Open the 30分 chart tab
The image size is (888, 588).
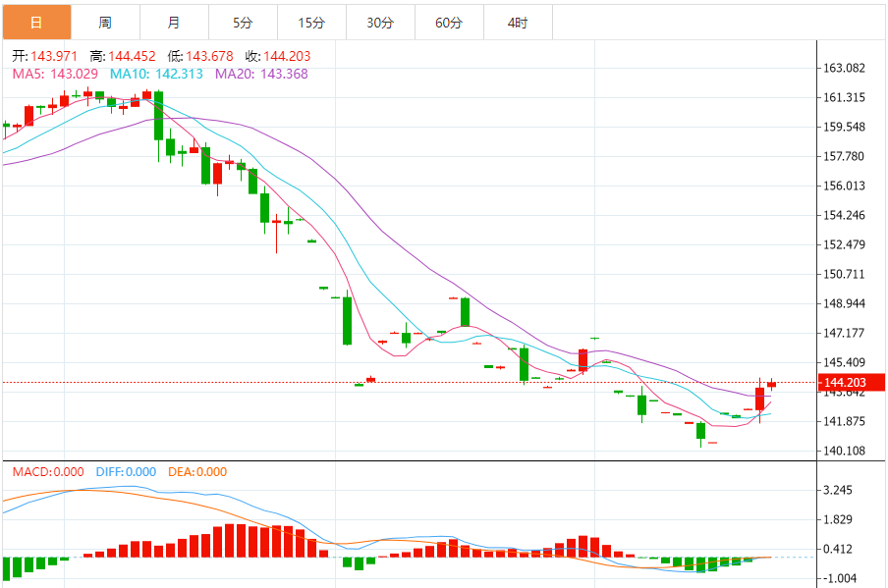(x=380, y=23)
